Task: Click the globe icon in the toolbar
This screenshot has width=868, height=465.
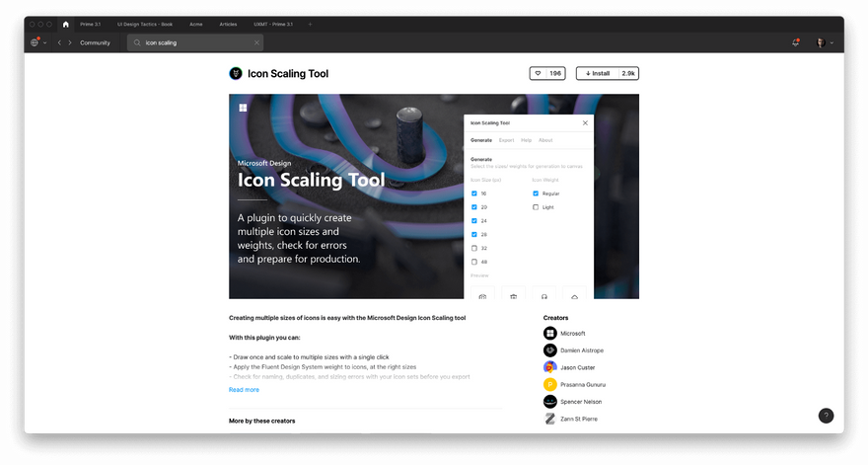Action: coord(35,42)
